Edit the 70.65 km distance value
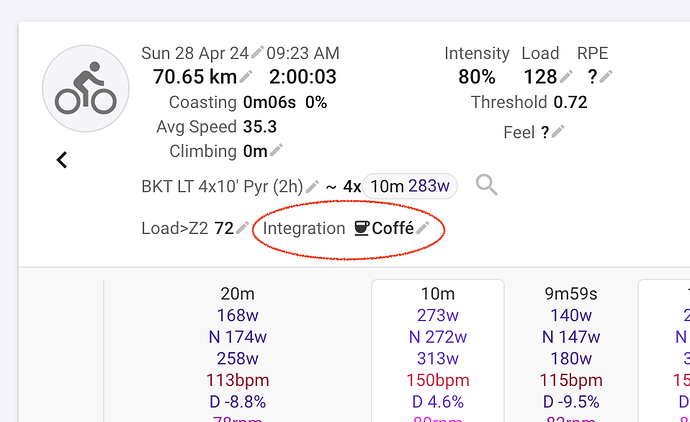 [246, 76]
